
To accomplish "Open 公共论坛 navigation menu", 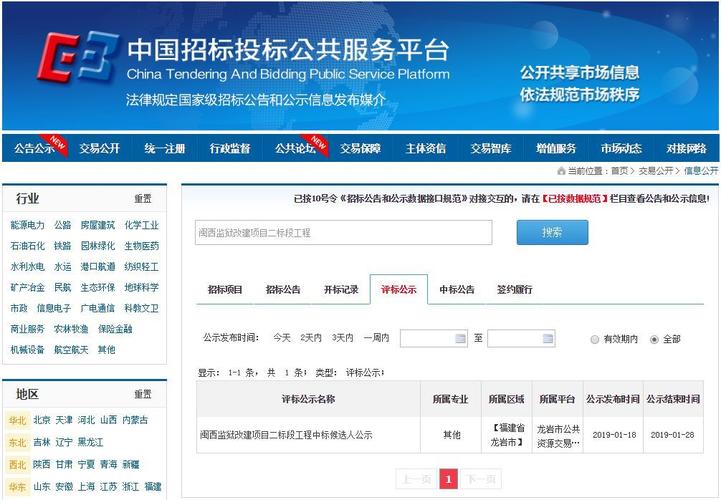I will 295,148.
